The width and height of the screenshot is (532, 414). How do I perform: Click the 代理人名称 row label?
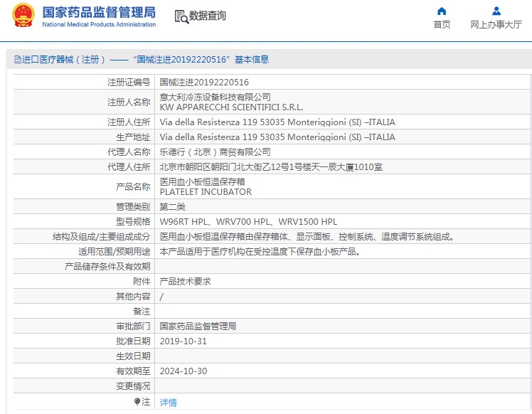129,152
